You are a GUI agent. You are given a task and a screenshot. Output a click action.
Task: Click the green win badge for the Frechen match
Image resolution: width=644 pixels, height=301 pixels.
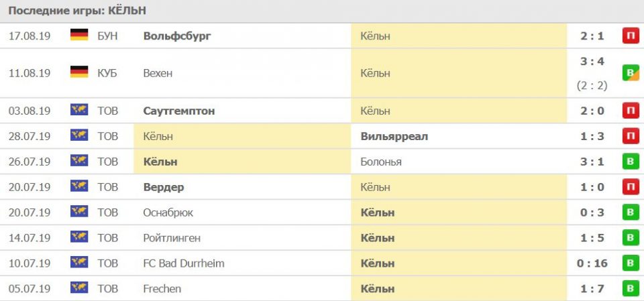630,289
